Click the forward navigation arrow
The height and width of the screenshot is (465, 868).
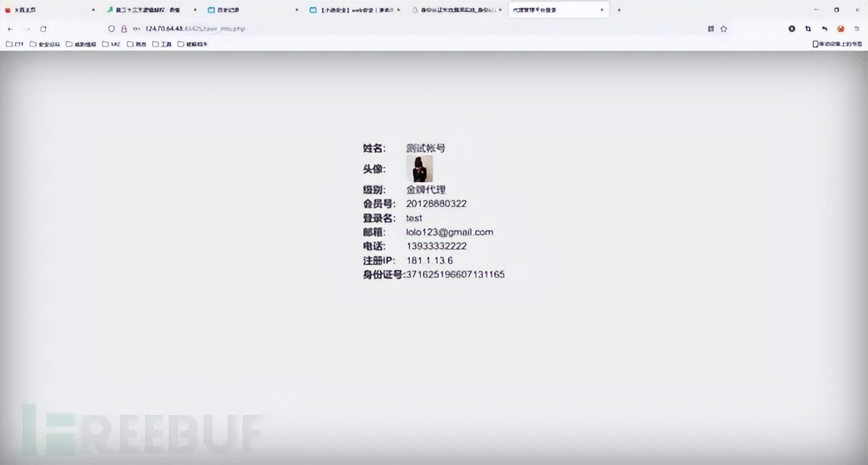pos(26,28)
